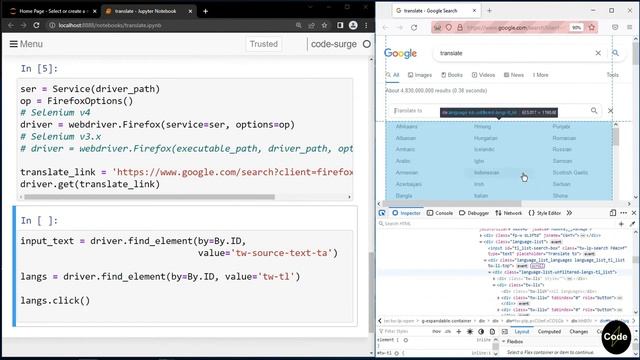Close the language list with X
Screen dimensions: 640x360
tap(610, 111)
